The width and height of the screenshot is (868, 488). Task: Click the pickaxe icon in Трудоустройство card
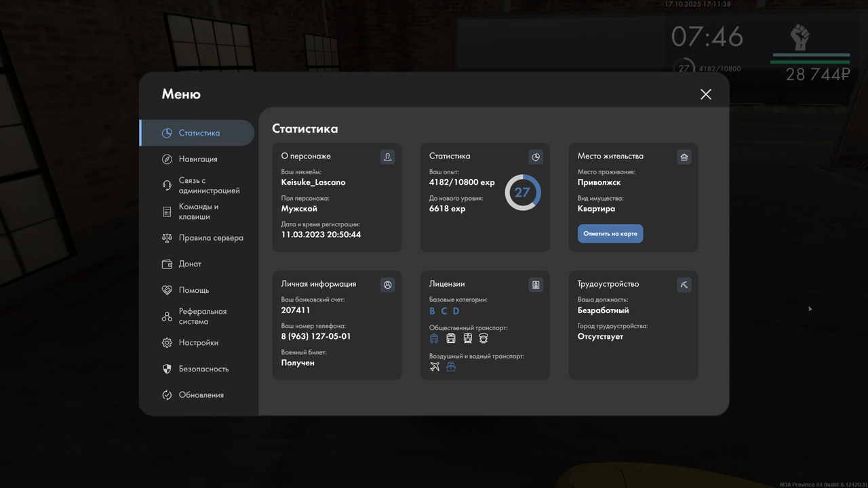point(684,285)
